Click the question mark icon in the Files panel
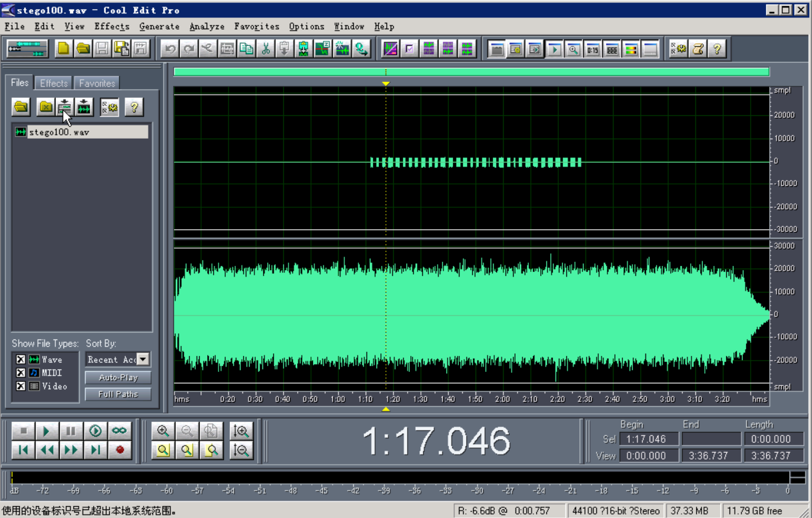Image resolution: width=812 pixels, height=518 pixels. click(x=134, y=107)
